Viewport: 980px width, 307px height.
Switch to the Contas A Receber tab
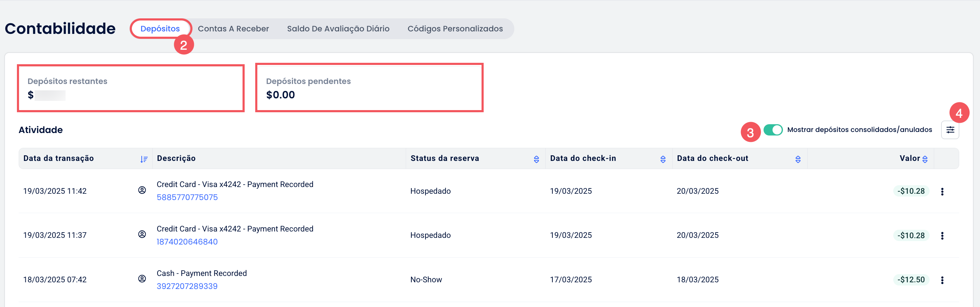(233, 29)
